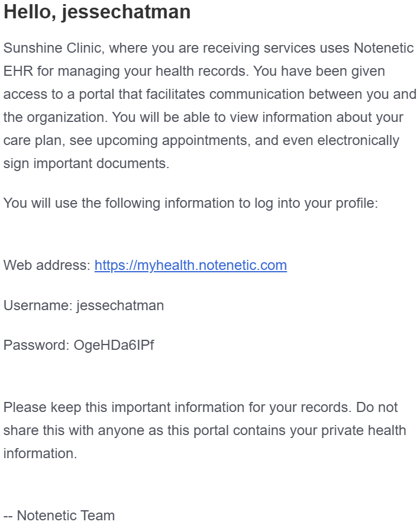Click the "Web address:" label
This screenshot has height=528, width=420.
(x=47, y=265)
